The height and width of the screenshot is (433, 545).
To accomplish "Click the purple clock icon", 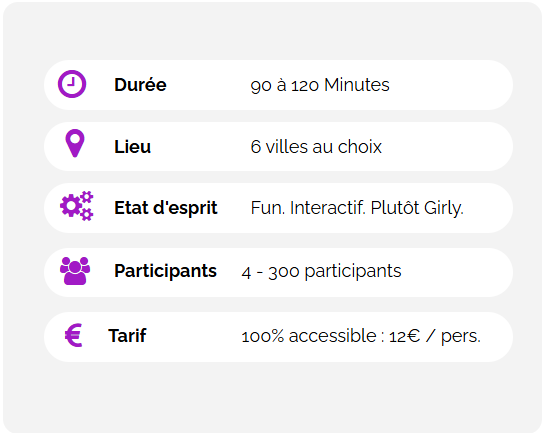I will [x=72, y=84].
